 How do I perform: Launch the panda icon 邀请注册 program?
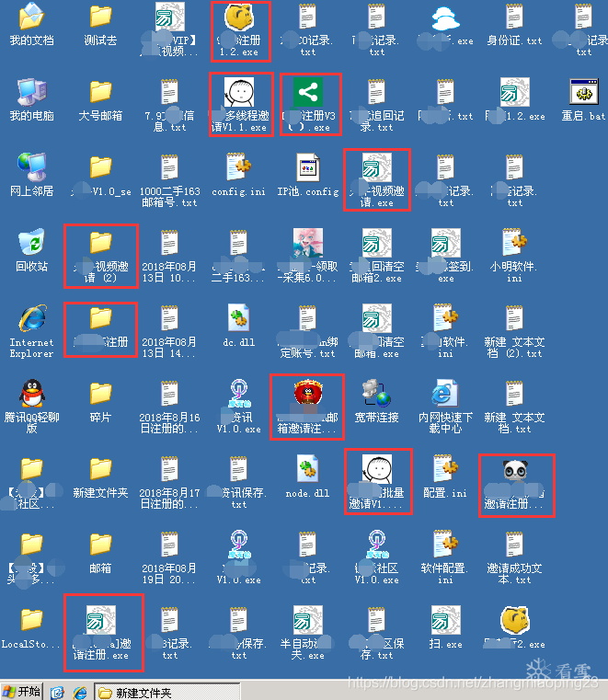(x=517, y=486)
